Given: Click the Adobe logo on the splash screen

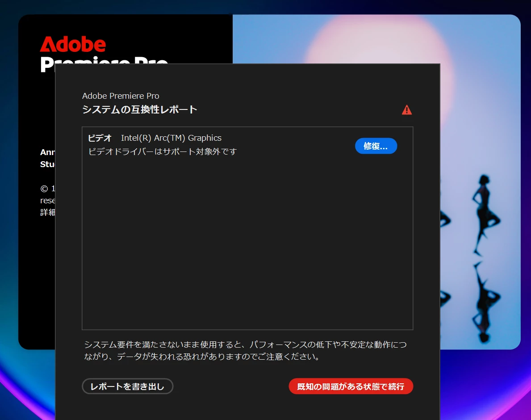Looking at the screenshot, I should coord(73,44).
